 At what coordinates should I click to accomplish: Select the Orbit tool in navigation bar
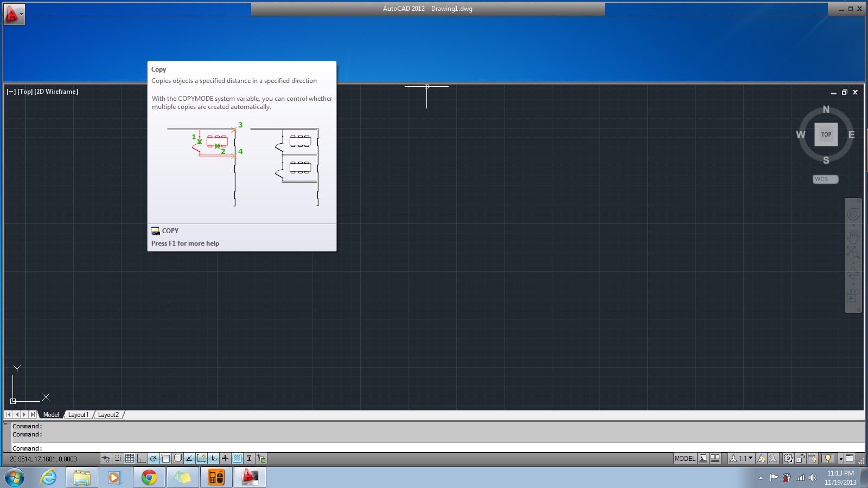click(853, 273)
